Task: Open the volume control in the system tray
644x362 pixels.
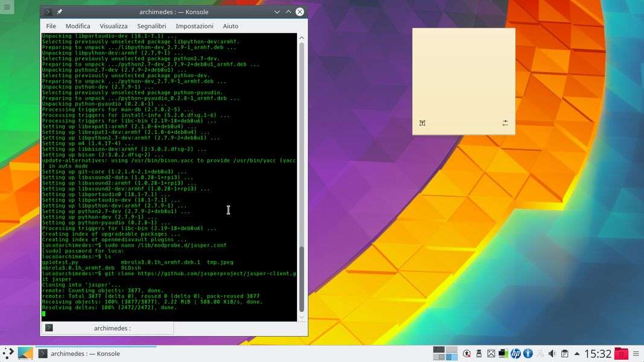Action: coord(552,354)
